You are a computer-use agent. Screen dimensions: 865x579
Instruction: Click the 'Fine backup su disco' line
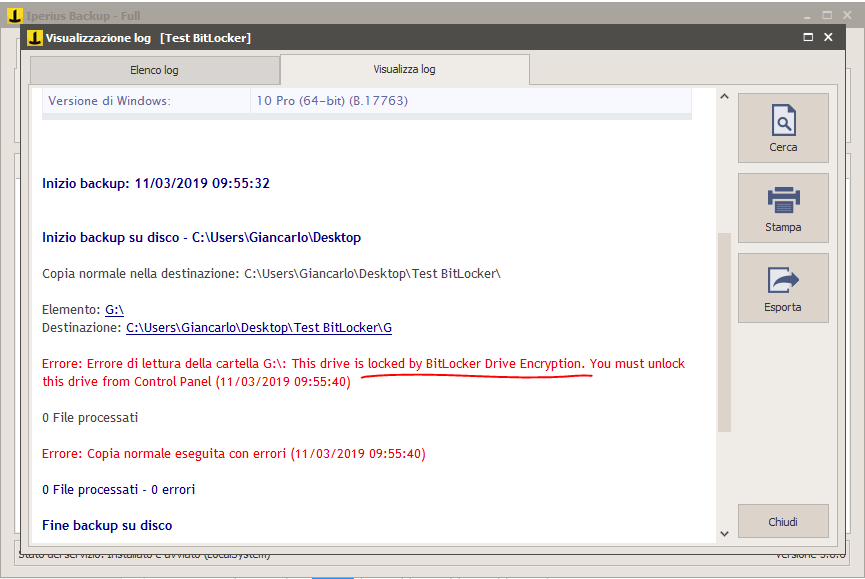pyautogui.click(x=107, y=525)
